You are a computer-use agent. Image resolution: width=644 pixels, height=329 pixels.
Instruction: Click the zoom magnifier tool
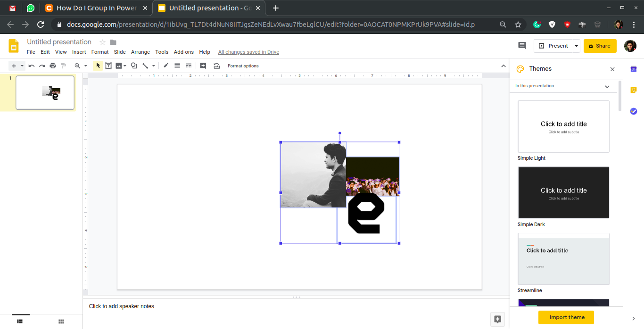[78, 66]
